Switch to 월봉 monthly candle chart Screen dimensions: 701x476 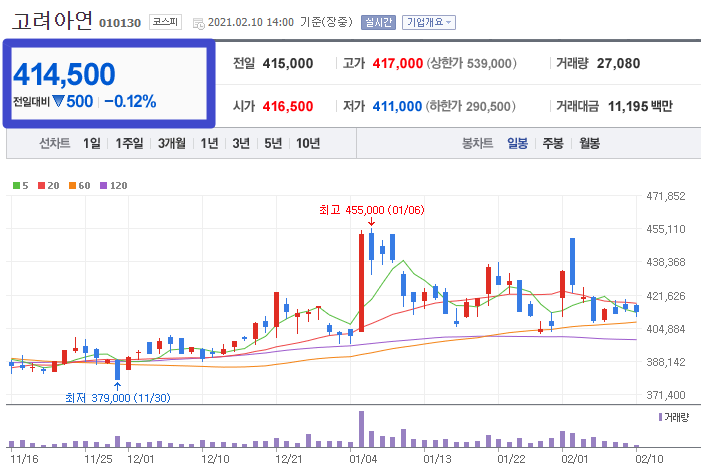coord(589,143)
